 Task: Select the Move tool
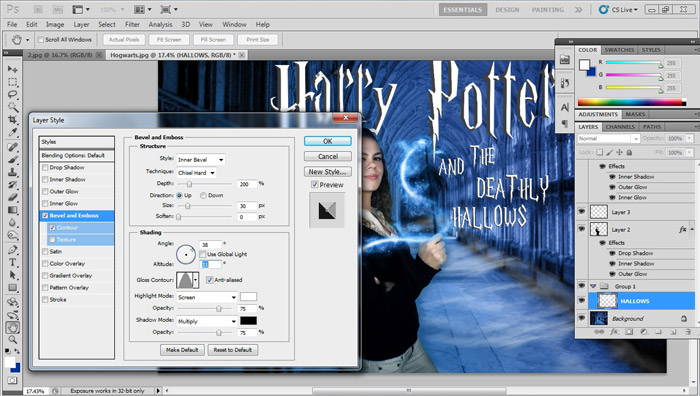12,69
